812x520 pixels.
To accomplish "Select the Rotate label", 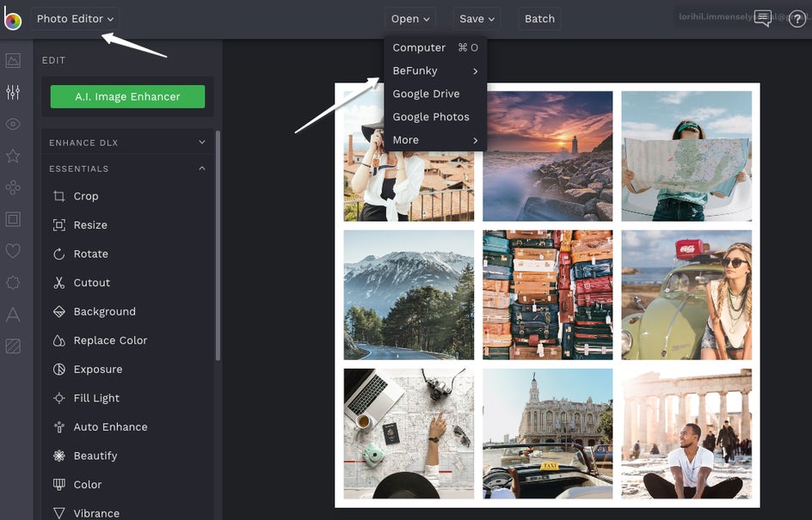I will (x=91, y=254).
